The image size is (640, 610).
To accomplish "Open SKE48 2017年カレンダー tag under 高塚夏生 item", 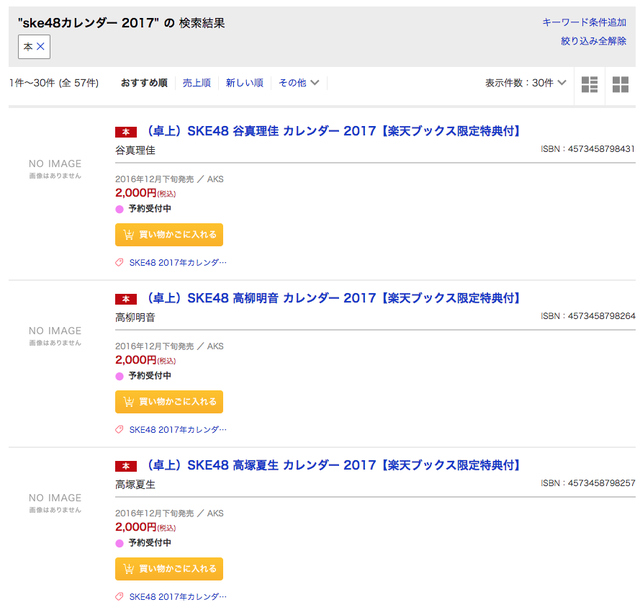I will (178, 597).
